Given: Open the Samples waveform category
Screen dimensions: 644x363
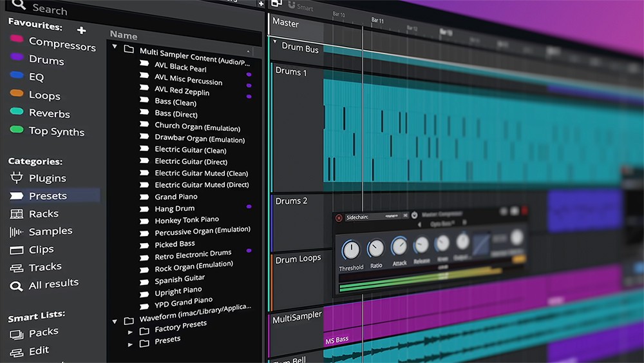Looking at the screenshot, I should (x=17, y=231).
